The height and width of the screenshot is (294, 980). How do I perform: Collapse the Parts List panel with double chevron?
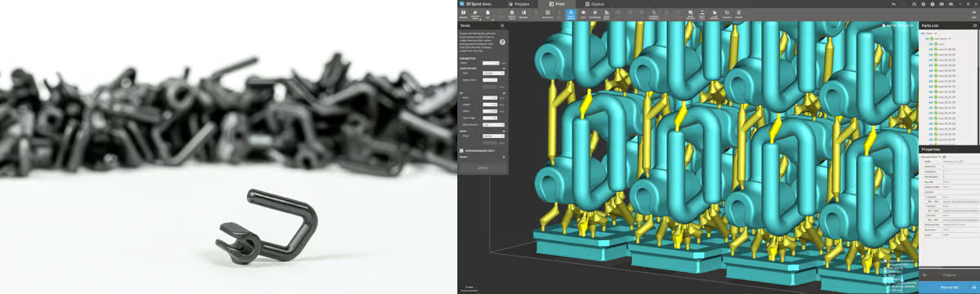(x=974, y=25)
